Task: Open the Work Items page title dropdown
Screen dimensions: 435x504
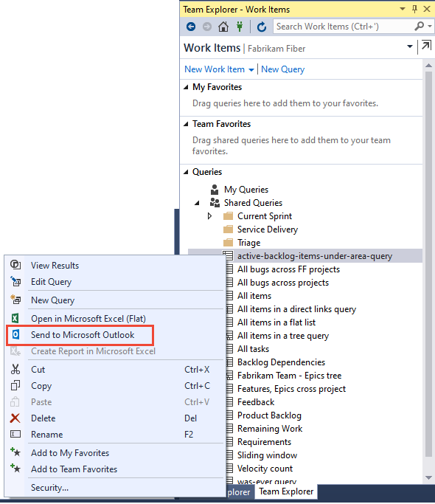Action: (410, 46)
